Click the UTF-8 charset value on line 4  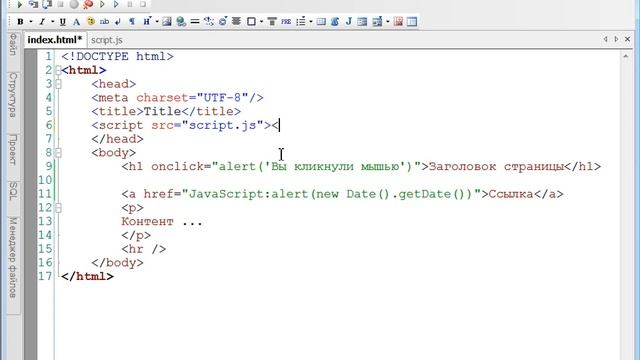(222, 98)
